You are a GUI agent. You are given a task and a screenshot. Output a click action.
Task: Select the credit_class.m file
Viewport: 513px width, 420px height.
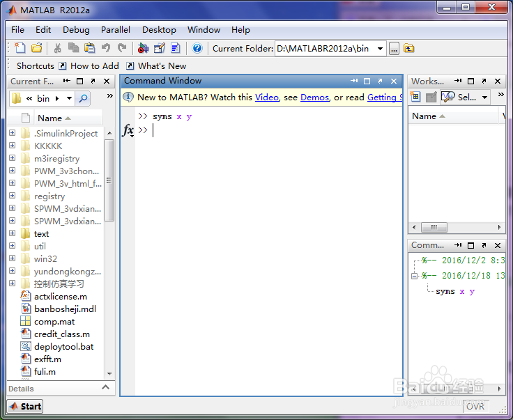point(62,334)
